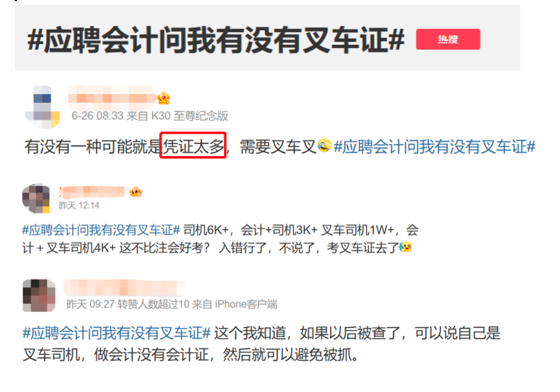The width and height of the screenshot is (560, 392).
Task: Click the large topic title #应聘会计问我有没有叉车证#
Action: point(216,40)
